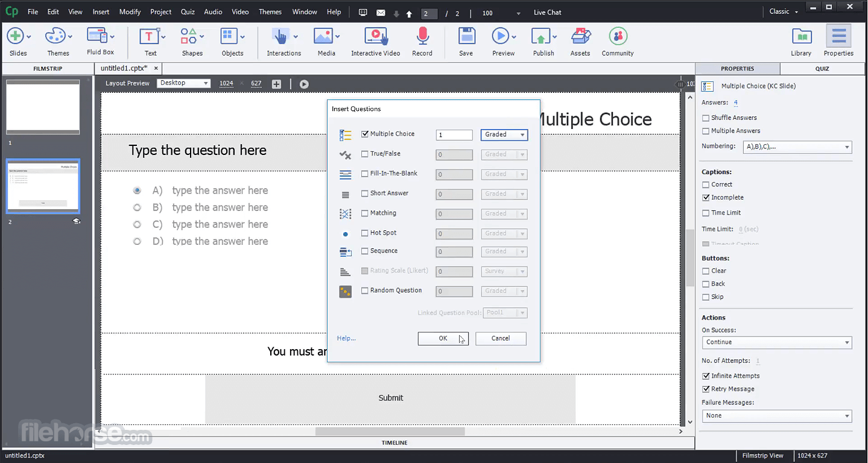Click the Shapes toolbar icon
The width and height of the screenshot is (868, 463).
point(189,37)
